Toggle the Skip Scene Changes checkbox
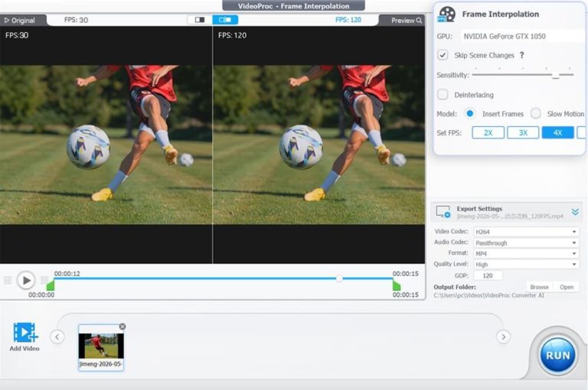The image size is (588, 390). [443, 55]
